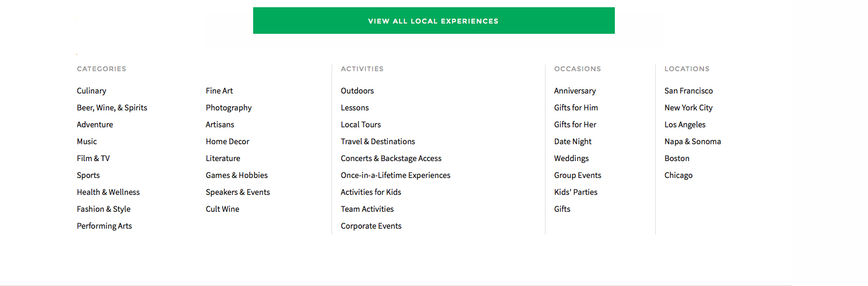Open Film & TV category
This screenshot has width=868, height=286.
coord(93,159)
